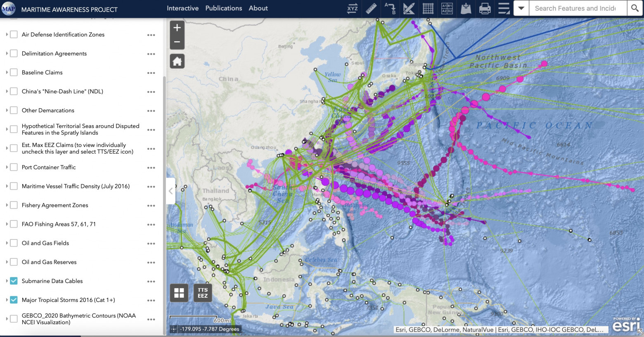
Task: Open the add data icon
Action: (x=466, y=8)
